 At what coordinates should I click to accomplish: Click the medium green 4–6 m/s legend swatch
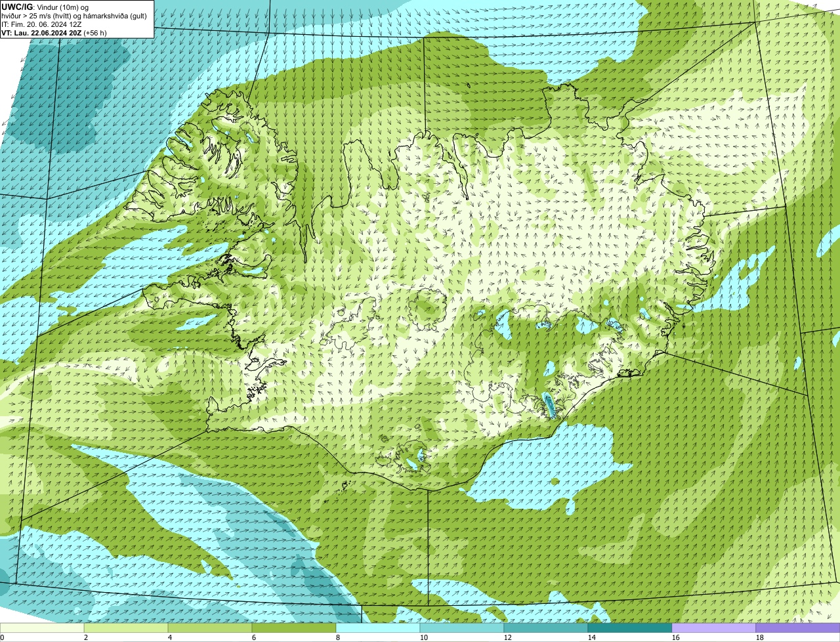point(210,628)
